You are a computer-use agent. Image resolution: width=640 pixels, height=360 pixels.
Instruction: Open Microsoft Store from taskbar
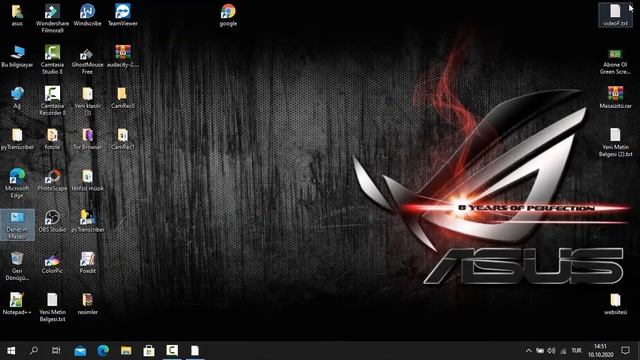tap(149, 351)
